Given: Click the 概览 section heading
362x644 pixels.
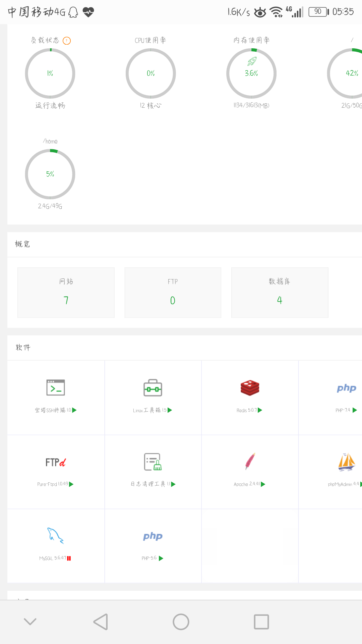Looking at the screenshot, I should [x=22, y=244].
